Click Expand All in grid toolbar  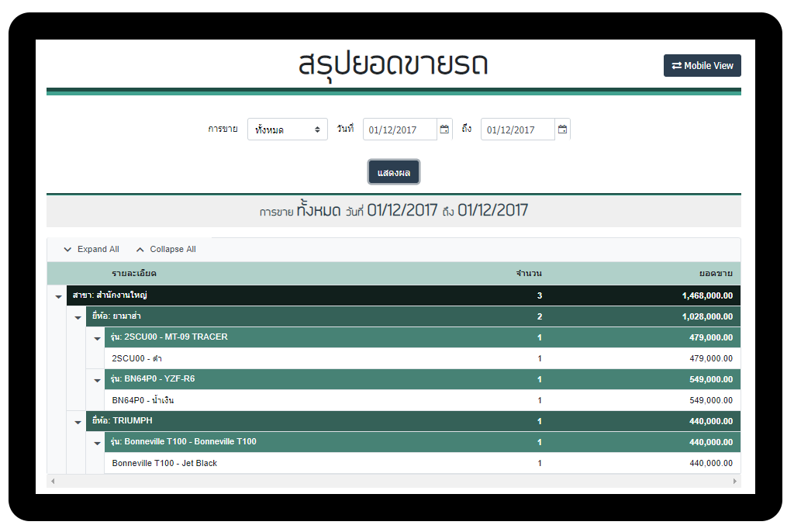tap(91, 250)
